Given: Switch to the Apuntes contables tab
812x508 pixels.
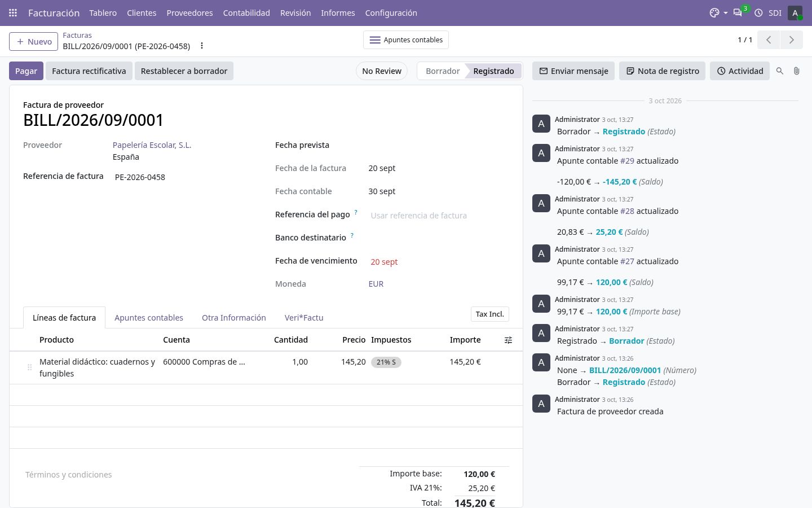Looking at the screenshot, I should (x=149, y=318).
